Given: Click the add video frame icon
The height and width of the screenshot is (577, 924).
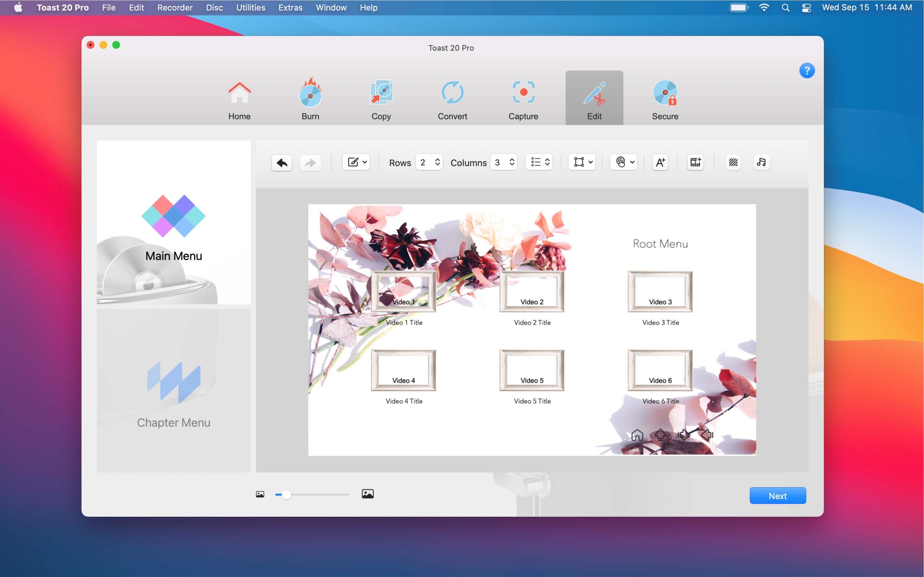Looking at the screenshot, I should click(695, 163).
